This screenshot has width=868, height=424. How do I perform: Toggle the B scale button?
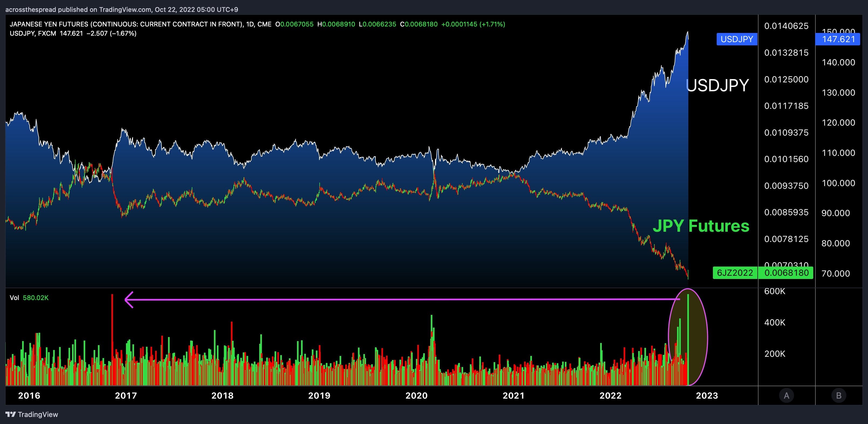[839, 395]
